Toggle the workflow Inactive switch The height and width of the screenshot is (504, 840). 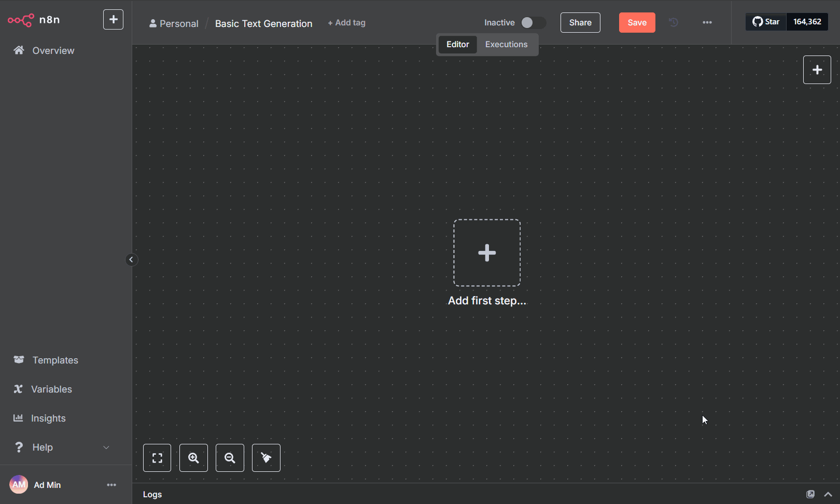(x=534, y=23)
